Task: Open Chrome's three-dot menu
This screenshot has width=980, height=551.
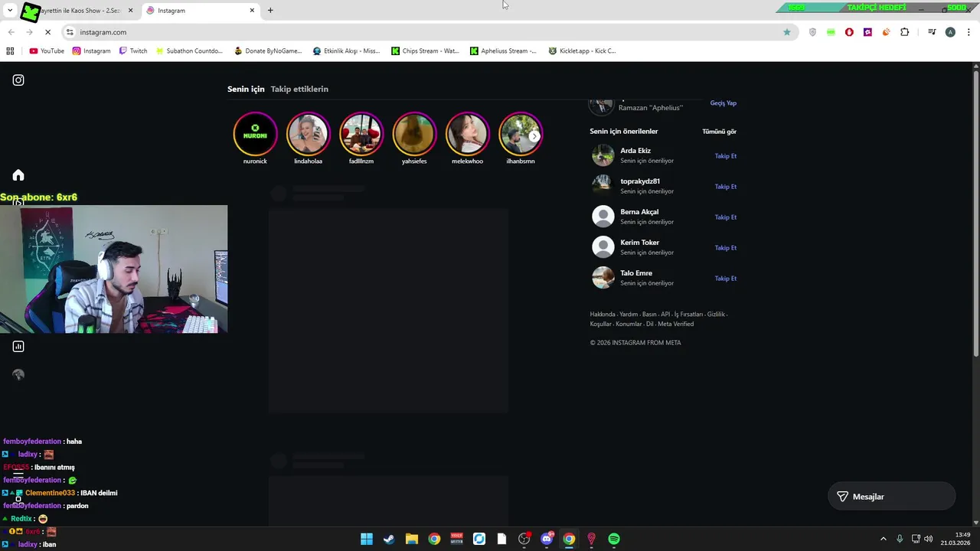Action: coord(969,32)
